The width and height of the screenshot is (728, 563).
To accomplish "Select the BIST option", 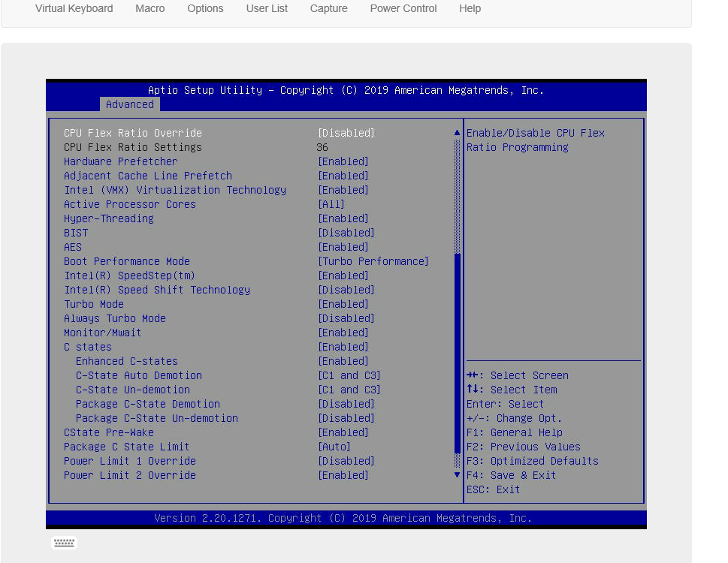I will click(x=76, y=233).
